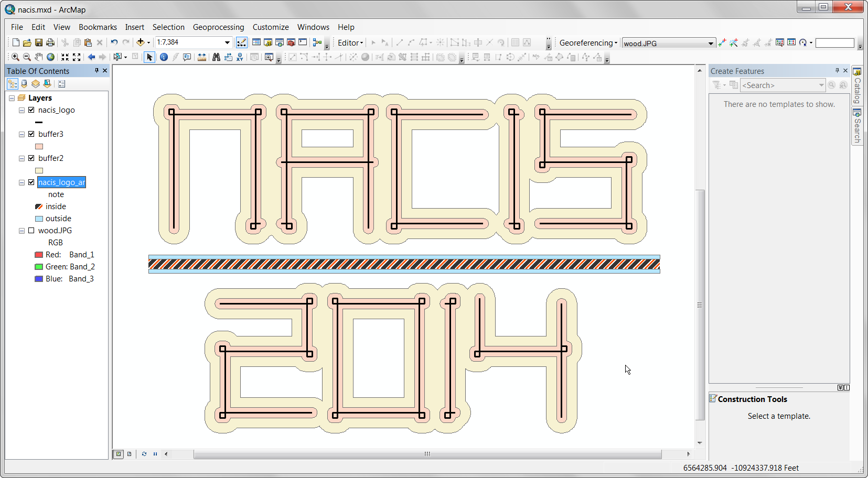Open ModelBuilder window icon

coord(317,42)
